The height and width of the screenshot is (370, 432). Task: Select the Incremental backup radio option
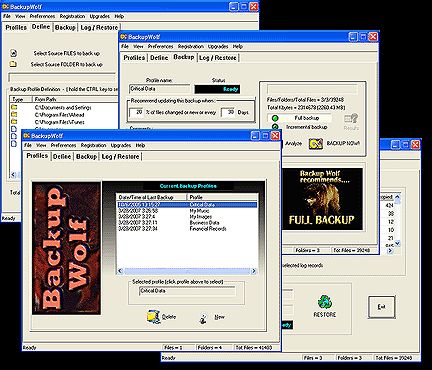click(x=275, y=127)
